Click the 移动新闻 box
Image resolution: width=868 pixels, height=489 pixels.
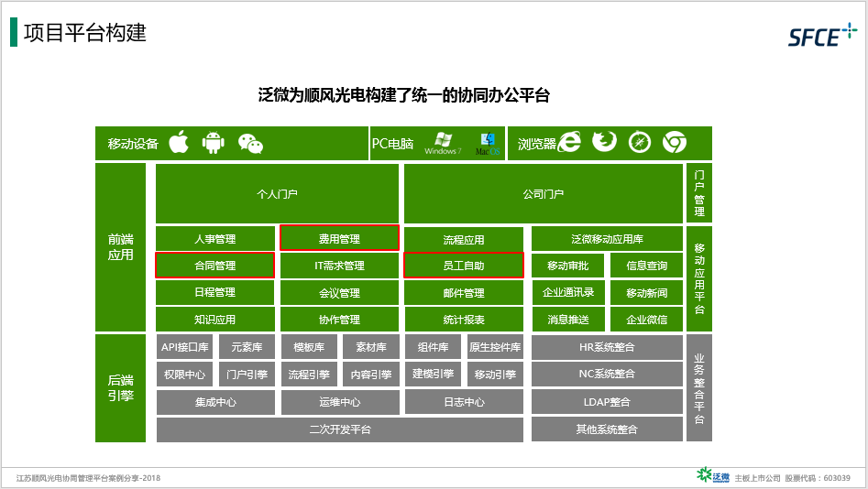(x=646, y=293)
